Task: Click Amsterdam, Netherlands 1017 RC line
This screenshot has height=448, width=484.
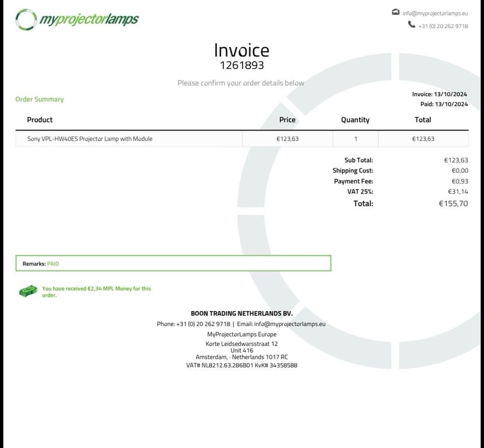Action: click(241, 357)
